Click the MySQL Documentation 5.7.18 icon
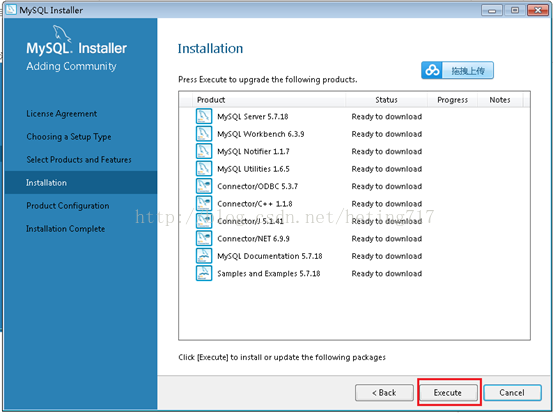The height and width of the screenshot is (413, 553). pyautogui.click(x=204, y=256)
